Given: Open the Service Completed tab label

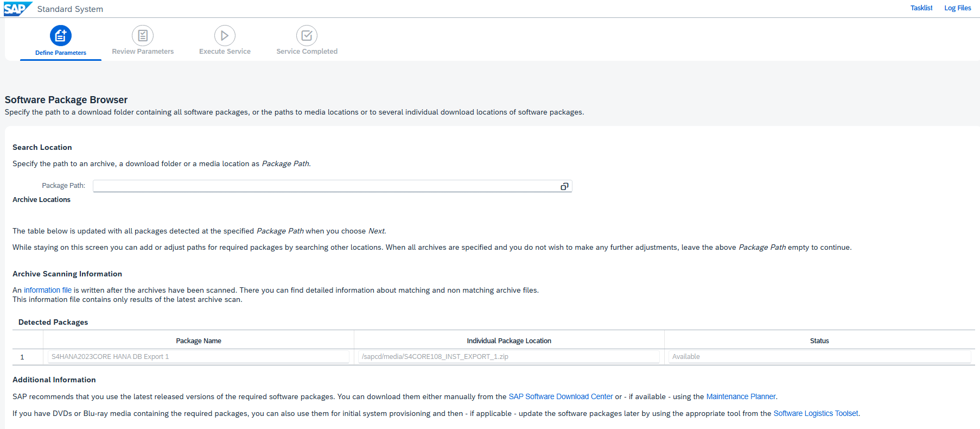Looking at the screenshot, I should (x=307, y=52).
